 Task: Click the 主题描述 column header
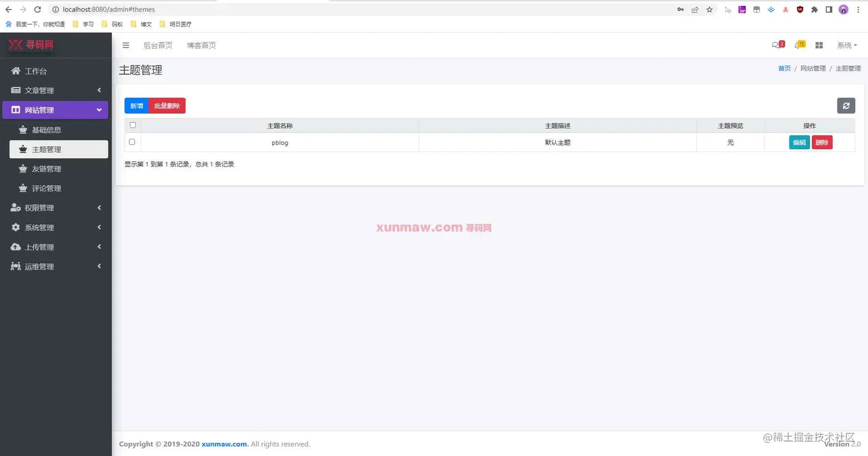(x=558, y=126)
